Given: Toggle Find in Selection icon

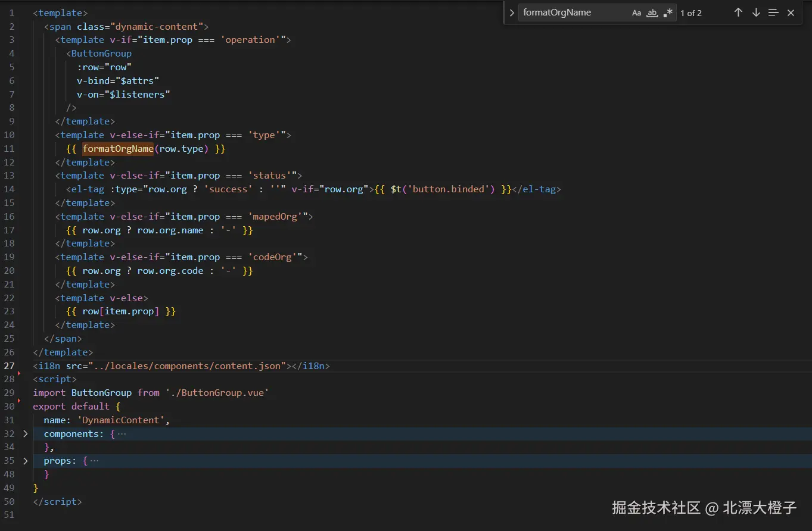Looking at the screenshot, I should (773, 13).
